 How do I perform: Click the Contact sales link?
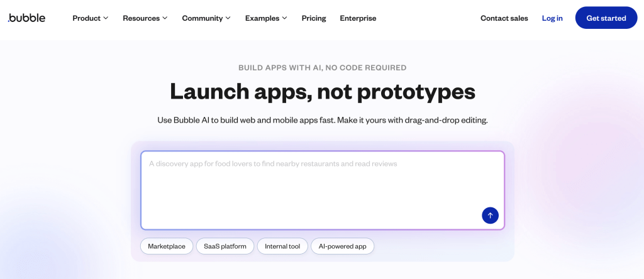[504, 18]
